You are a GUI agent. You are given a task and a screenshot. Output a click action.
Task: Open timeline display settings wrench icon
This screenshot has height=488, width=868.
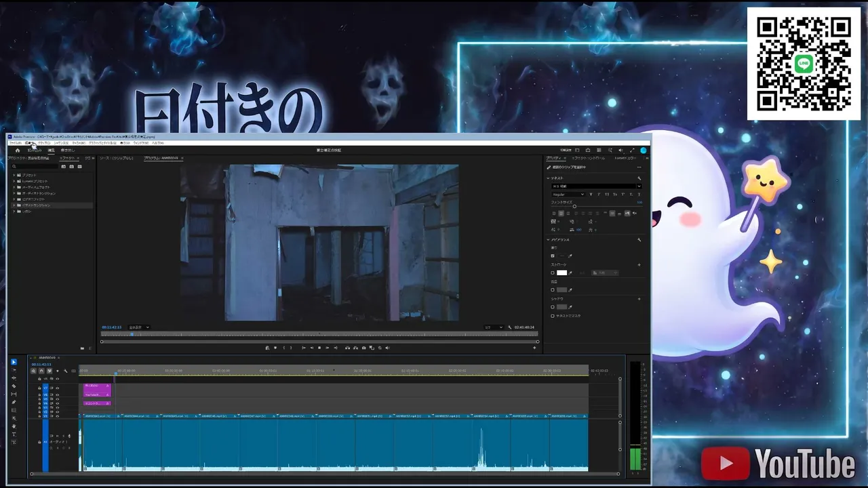click(65, 371)
